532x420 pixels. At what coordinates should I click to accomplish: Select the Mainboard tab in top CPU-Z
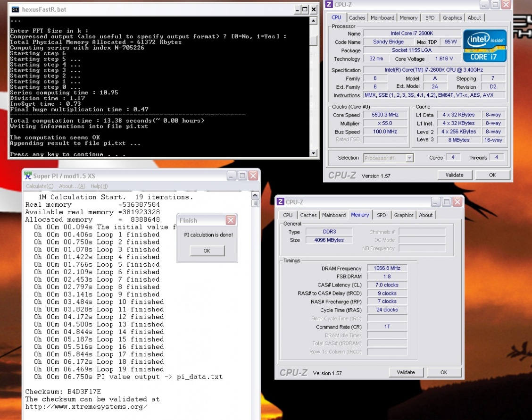(382, 18)
